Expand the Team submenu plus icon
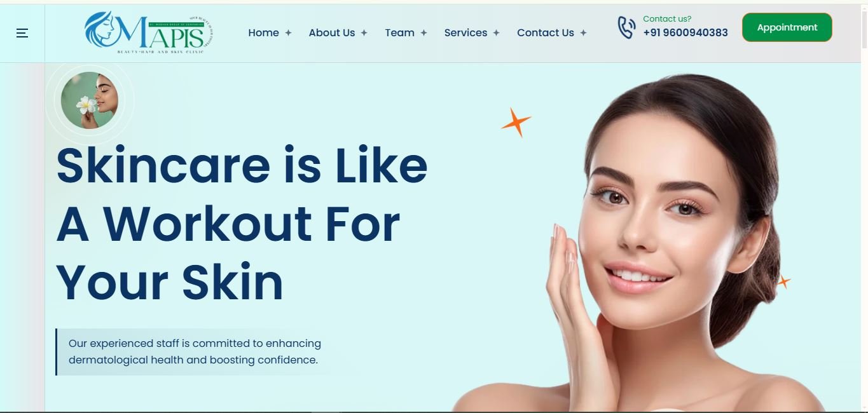 coord(424,33)
